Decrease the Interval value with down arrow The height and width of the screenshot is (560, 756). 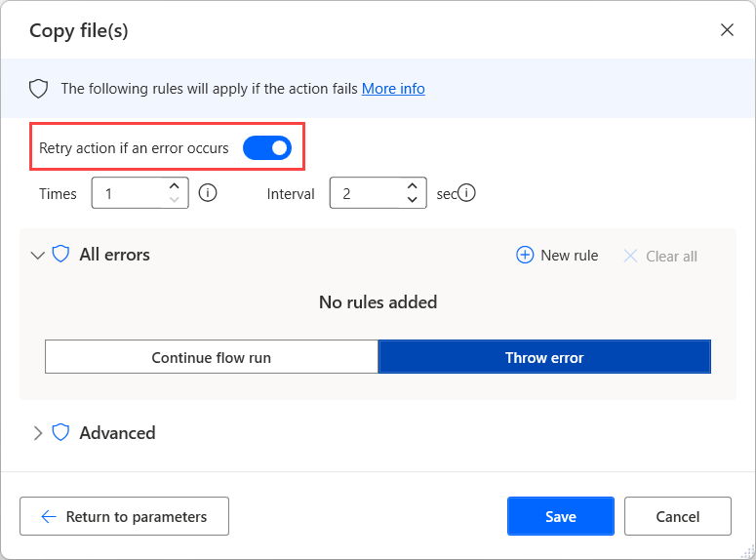pyautogui.click(x=413, y=200)
